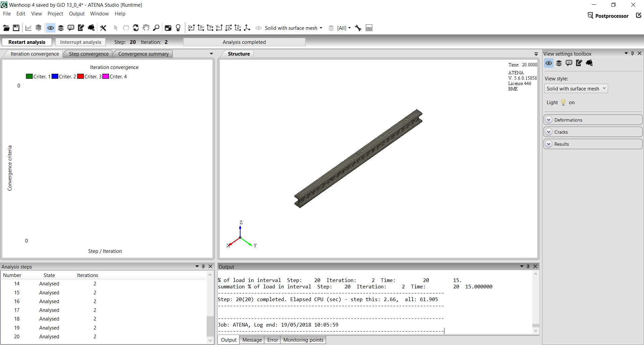644x345 pixels.
Task: Click the save floppy disk icon
Action: pos(16,28)
